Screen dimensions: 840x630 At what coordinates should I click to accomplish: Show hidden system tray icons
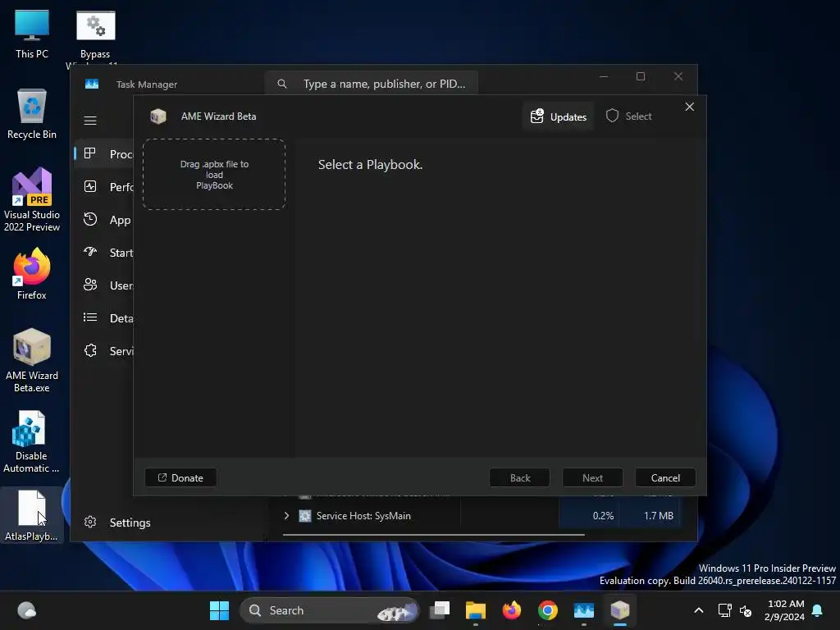tap(699, 610)
